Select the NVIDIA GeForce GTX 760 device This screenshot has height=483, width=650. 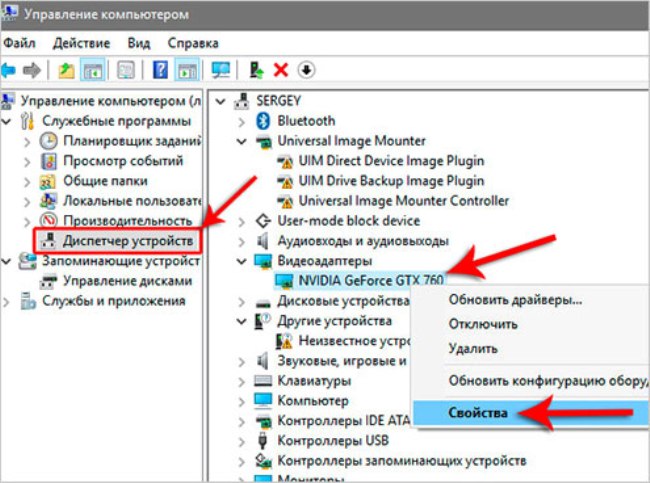(x=372, y=281)
